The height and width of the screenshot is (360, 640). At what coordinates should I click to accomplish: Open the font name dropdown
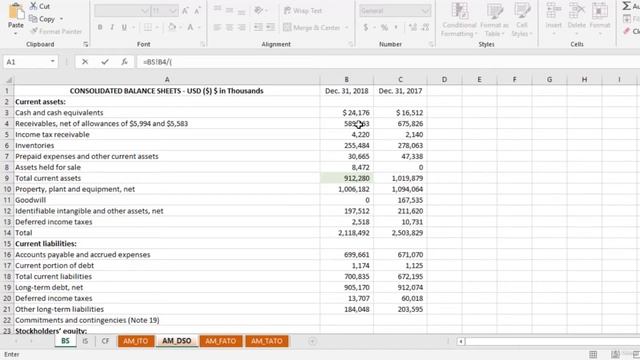click(145, 11)
